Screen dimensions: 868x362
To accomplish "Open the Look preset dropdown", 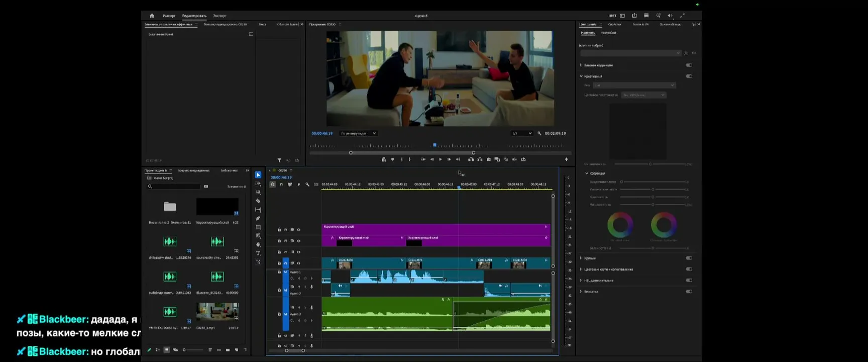I will click(634, 85).
